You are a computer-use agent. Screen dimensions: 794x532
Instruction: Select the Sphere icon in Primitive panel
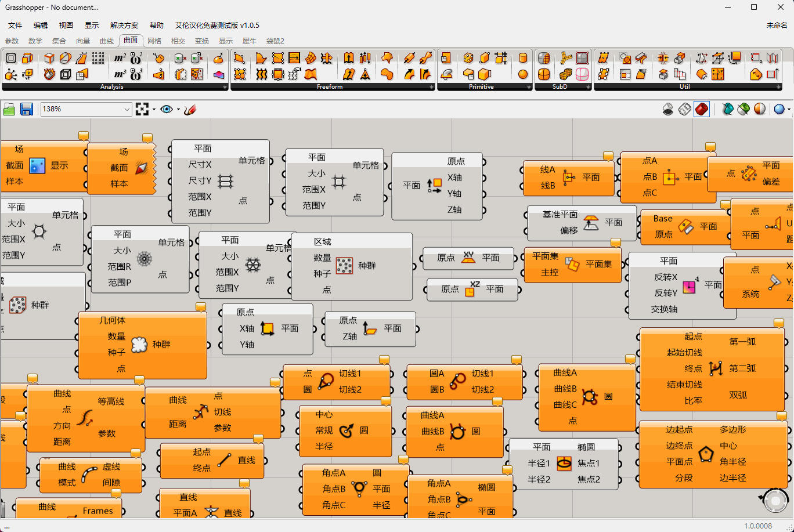coord(523,74)
